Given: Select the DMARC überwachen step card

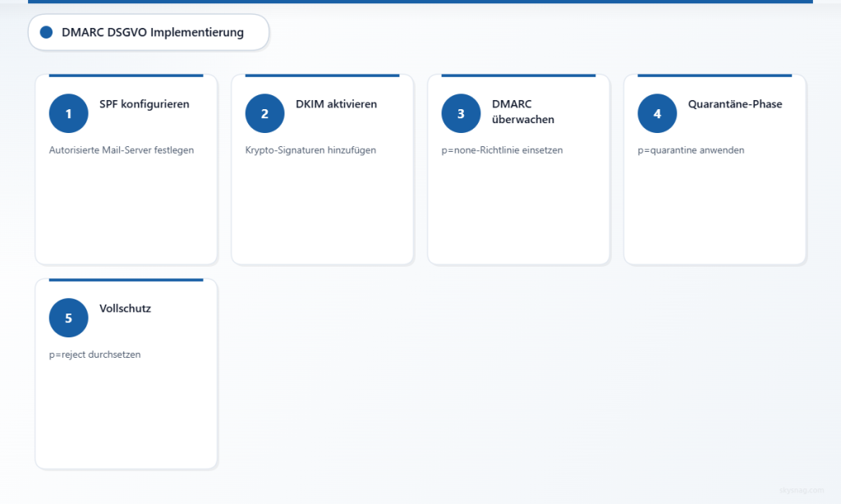Looking at the screenshot, I should [518, 205].
